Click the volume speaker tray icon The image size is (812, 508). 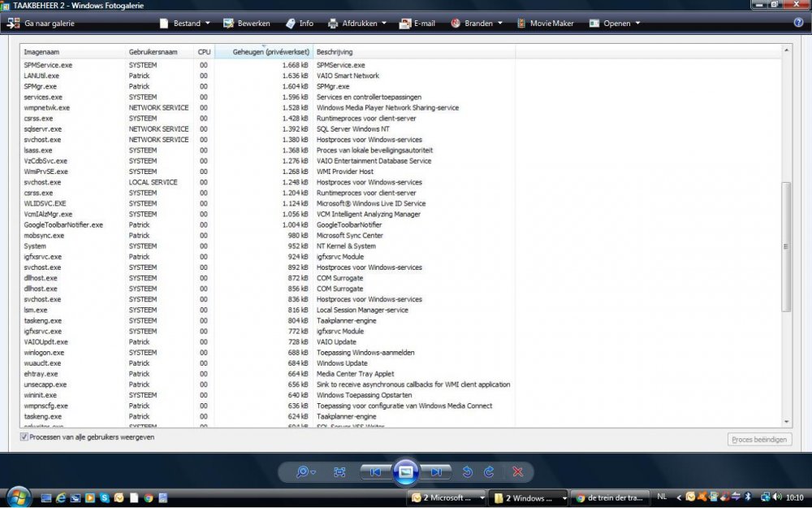(x=776, y=497)
